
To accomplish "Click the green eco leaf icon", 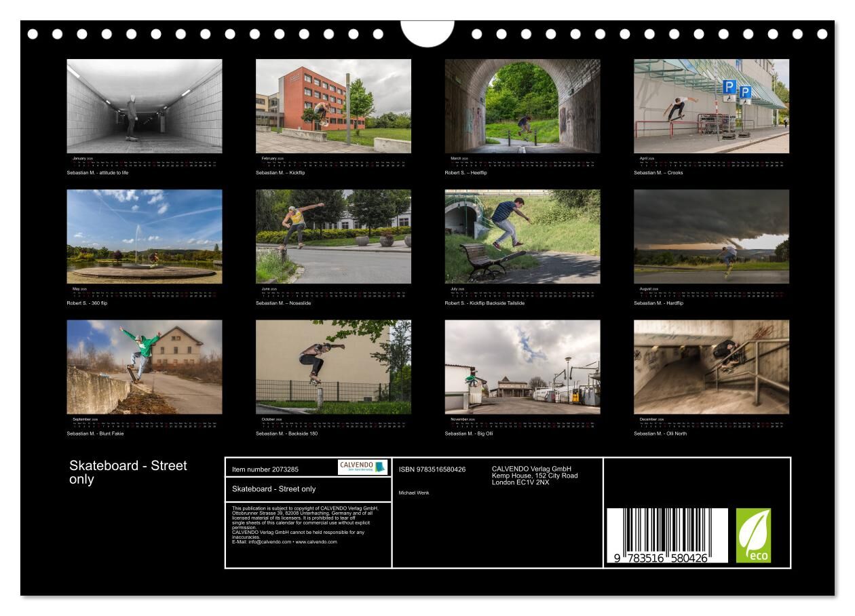I will click(753, 535).
